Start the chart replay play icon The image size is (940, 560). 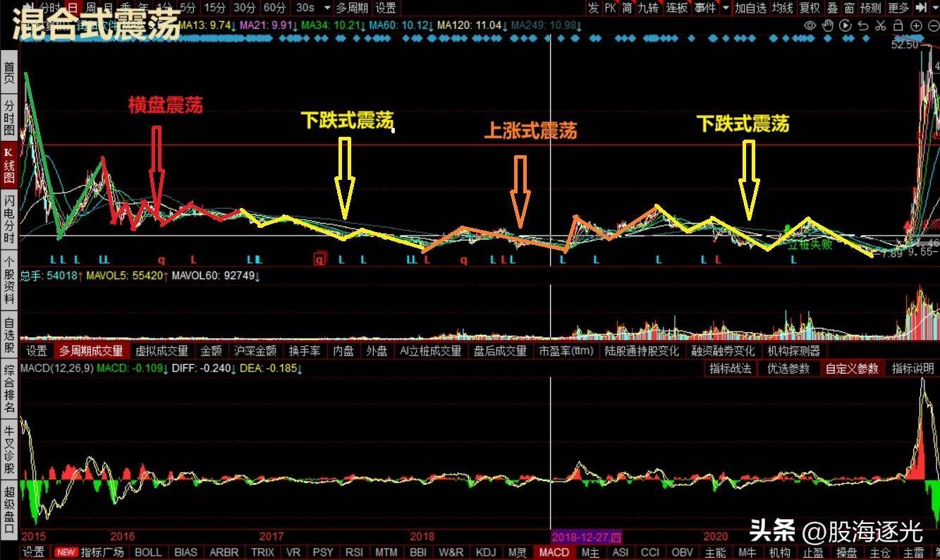tap(845, 25)
